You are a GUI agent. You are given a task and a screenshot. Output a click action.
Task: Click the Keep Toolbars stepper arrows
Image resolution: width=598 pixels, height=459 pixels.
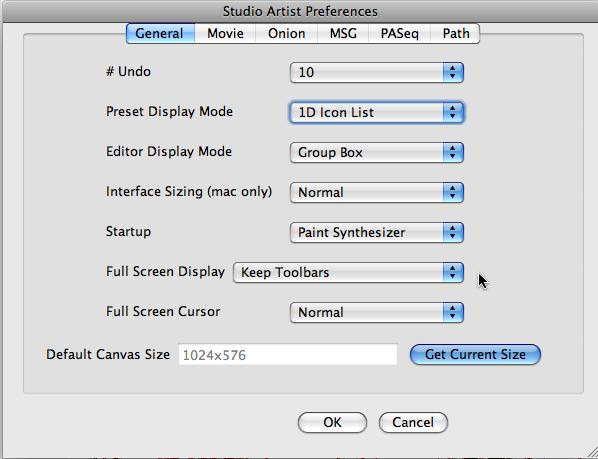[x=453, y=273]
